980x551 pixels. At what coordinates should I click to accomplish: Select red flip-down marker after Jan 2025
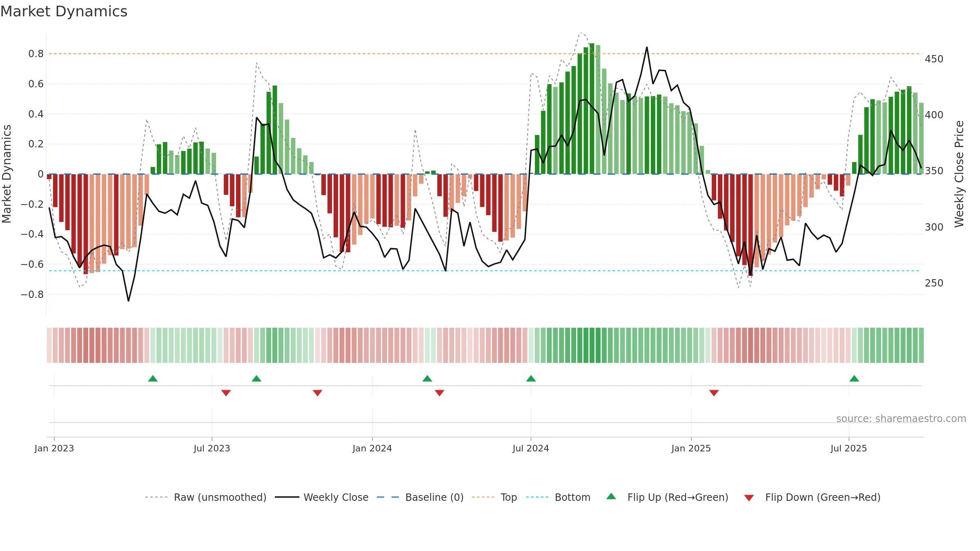[x=714, y=393]
